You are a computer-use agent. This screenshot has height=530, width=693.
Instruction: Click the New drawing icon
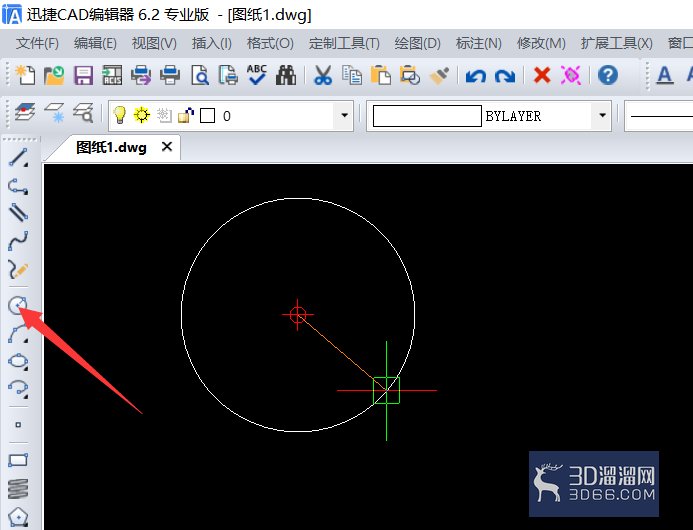click(x=25, y=75)
